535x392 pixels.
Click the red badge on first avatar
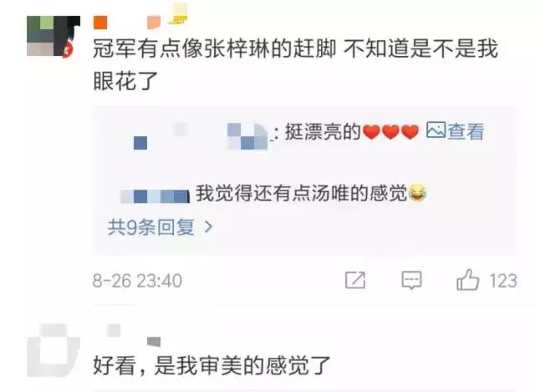click(x=68, y=50)
